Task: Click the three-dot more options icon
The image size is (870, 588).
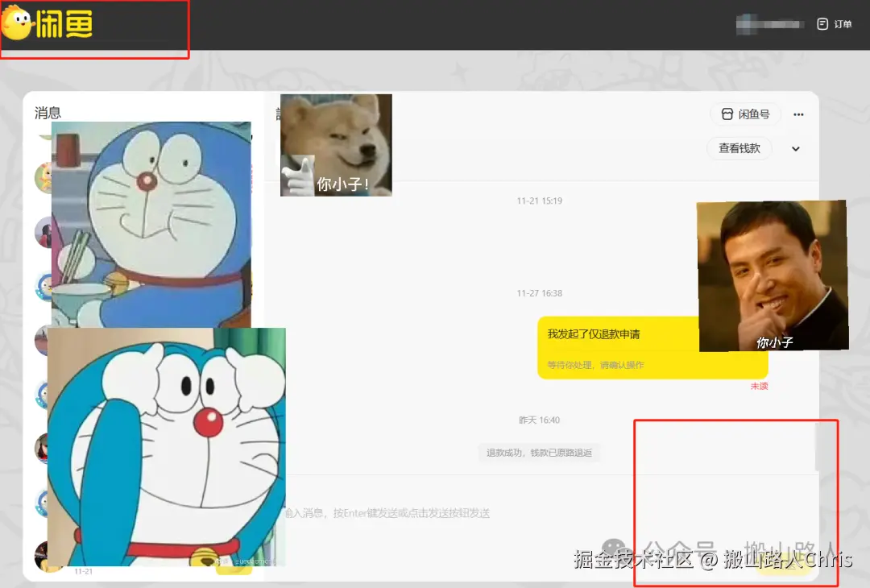Action: pos(798,114)
